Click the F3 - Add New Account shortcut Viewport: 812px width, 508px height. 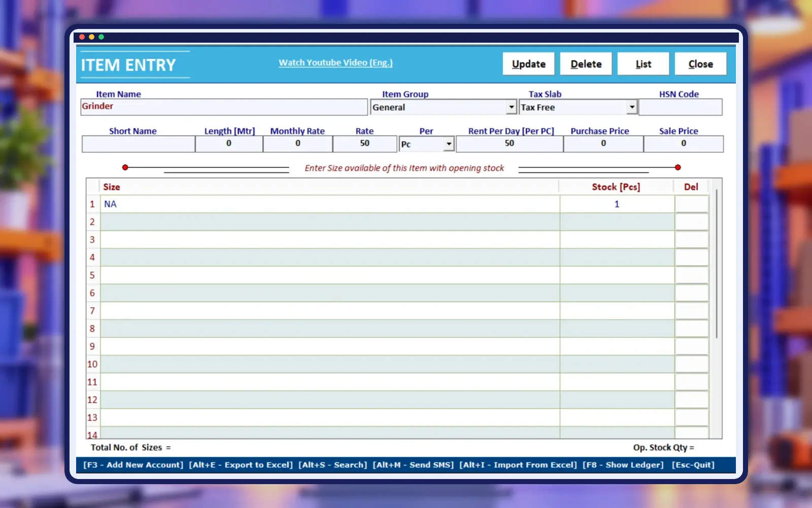point(133,465)
